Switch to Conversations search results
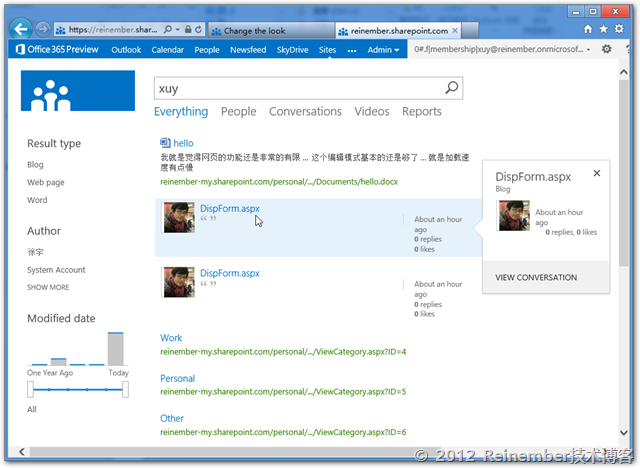640x468 pixels. click(x=305, y=111)
